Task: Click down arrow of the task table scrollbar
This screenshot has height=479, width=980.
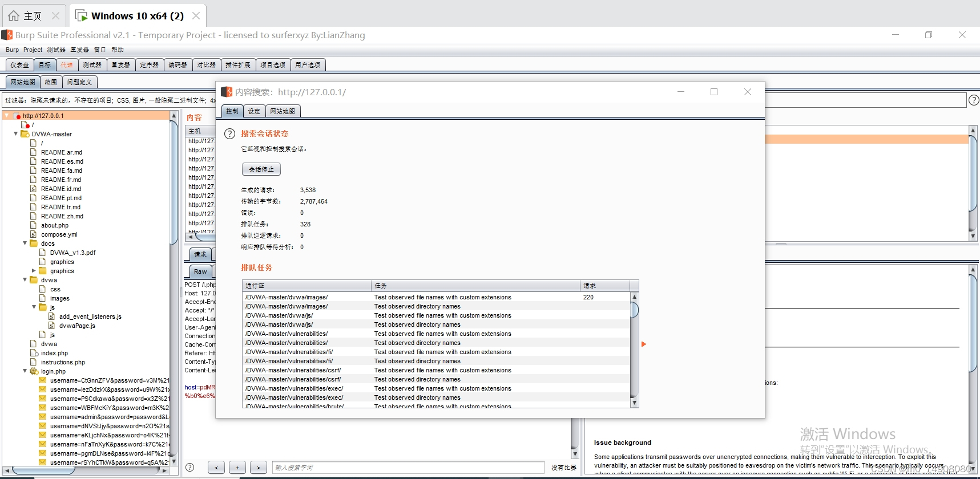Action: [x=634, y=403]
